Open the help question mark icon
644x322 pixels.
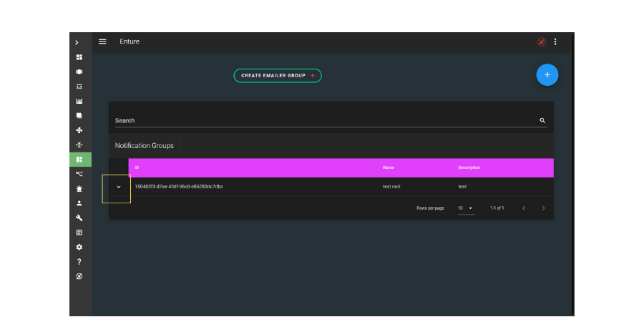click(79, 262)
